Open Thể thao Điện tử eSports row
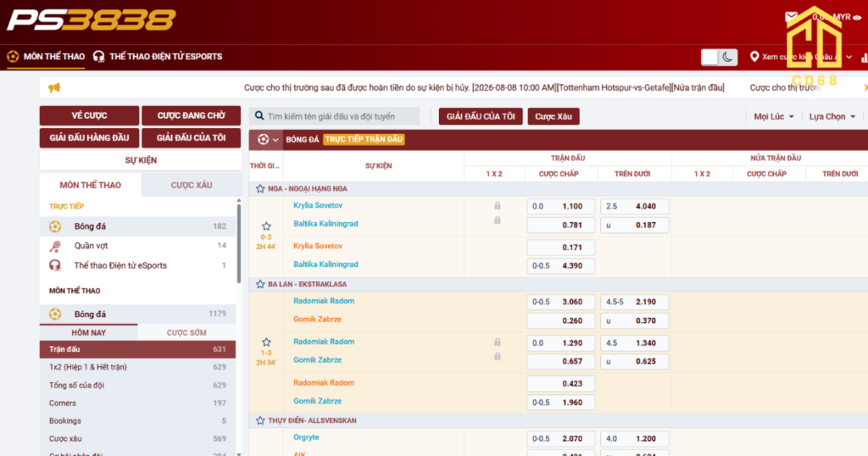 [137, 265]
